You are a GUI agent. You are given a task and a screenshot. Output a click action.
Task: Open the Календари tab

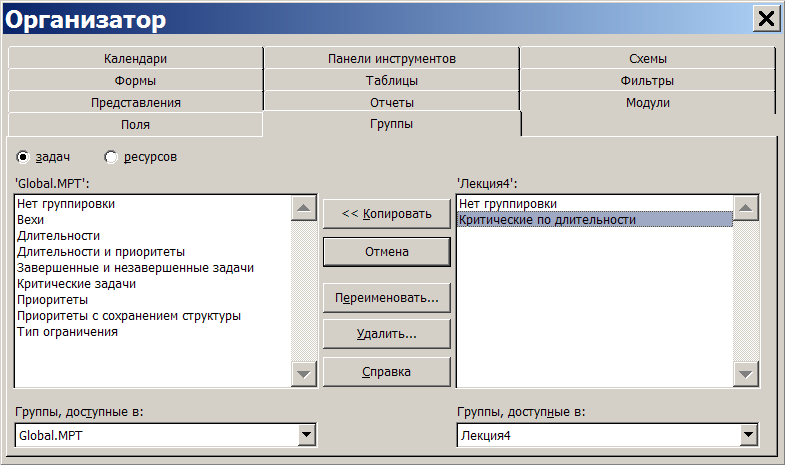135,59
